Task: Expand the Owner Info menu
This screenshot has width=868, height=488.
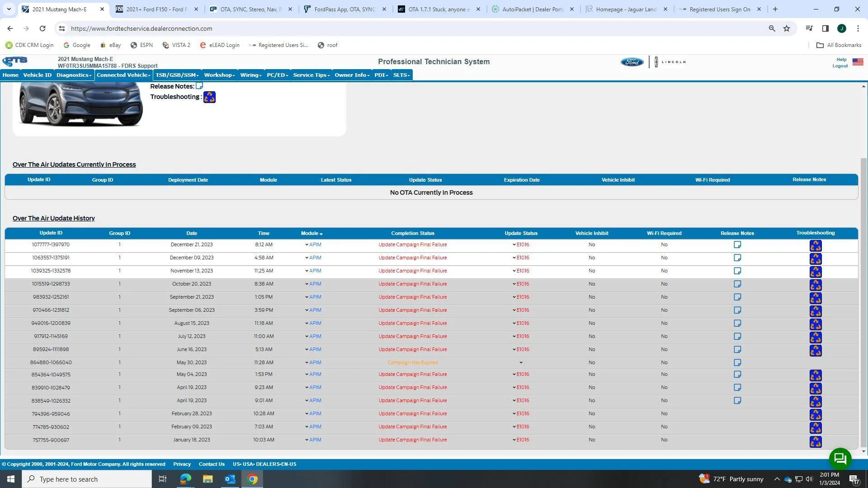Action: (352, 75)
